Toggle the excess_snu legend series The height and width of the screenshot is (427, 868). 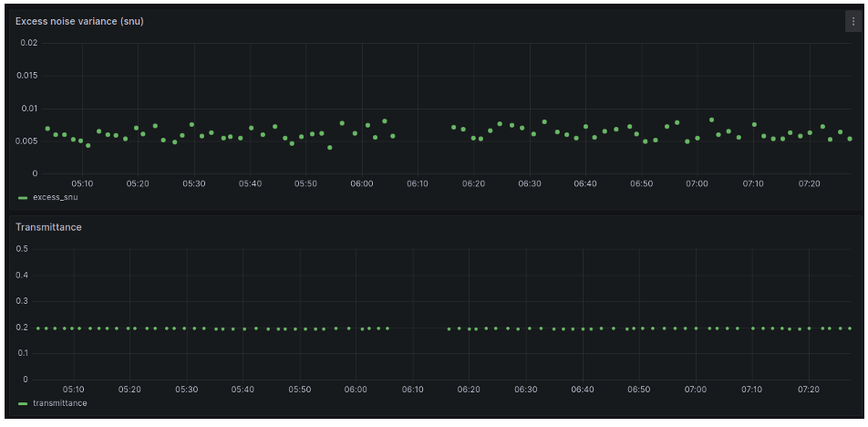[x=56, y=197]
